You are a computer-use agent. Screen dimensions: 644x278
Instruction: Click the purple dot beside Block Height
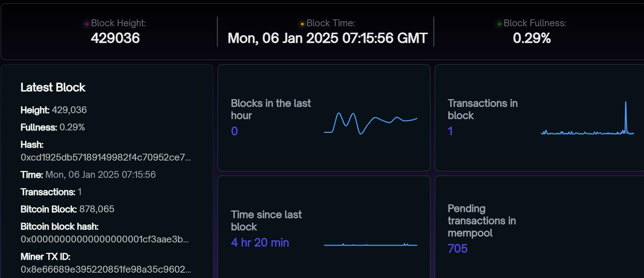pyautogui.click(x=87, y=24)
